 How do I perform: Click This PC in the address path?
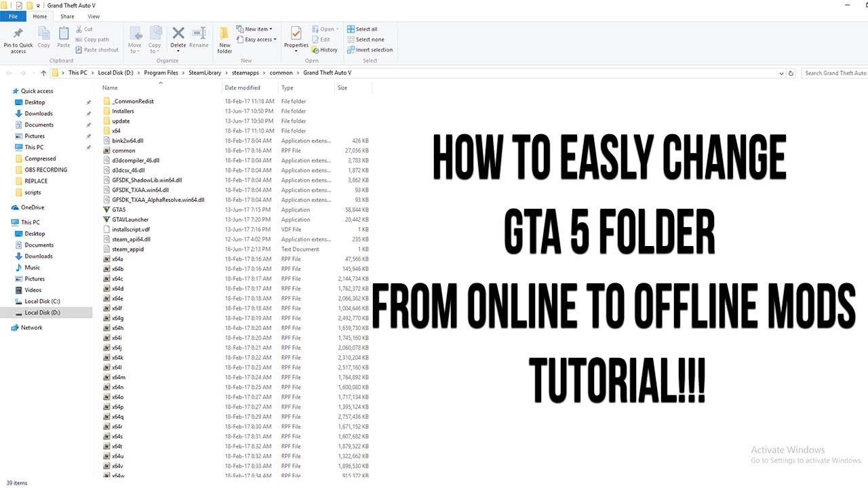pos(78,73)
